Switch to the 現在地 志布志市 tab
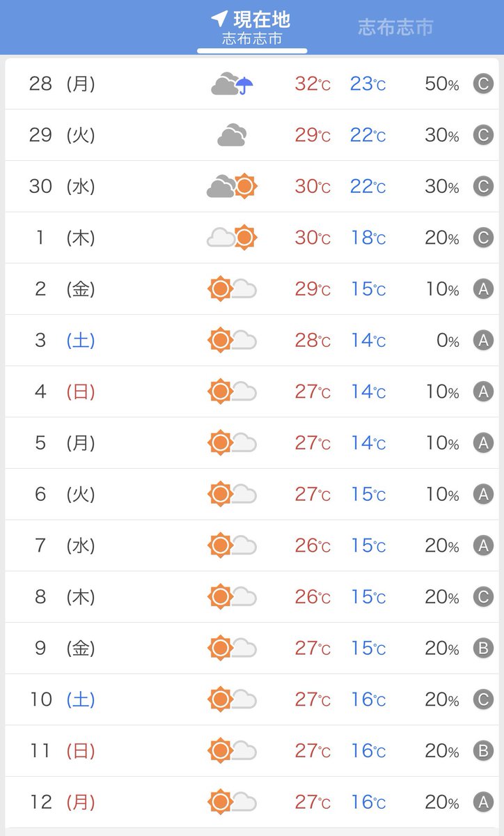This screenshot has width=504, height=836. pos(252,28)
